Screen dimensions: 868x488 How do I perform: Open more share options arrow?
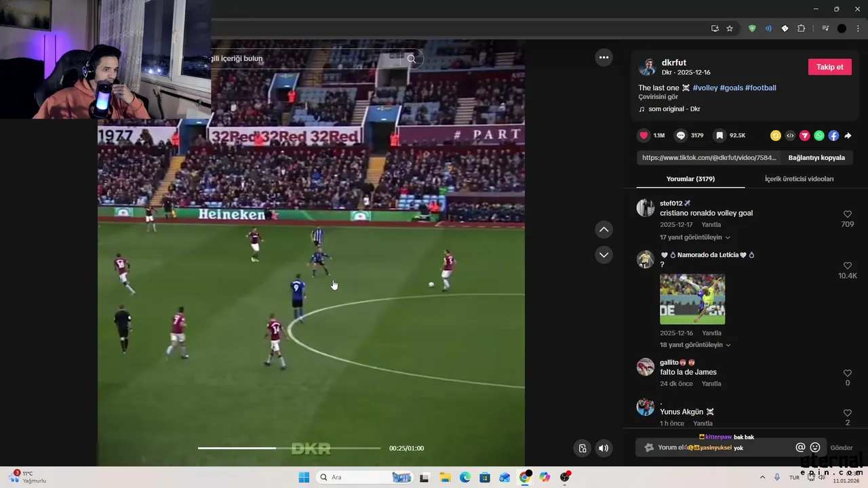[848, 136]
